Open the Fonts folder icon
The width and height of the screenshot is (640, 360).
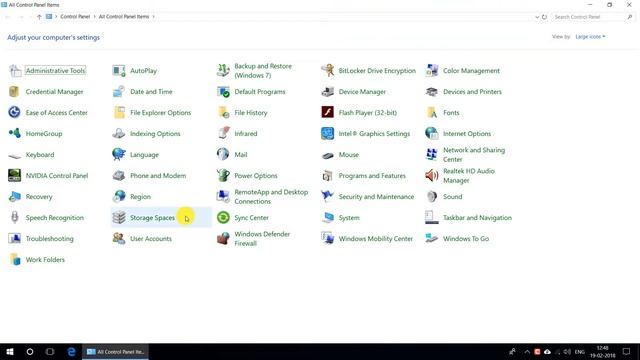point(432,112)
